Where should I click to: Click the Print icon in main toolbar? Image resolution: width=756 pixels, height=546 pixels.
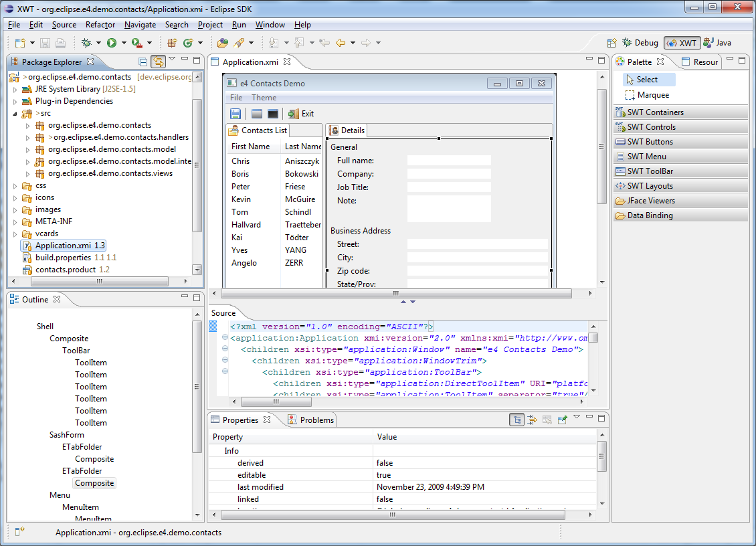(60, 43)
